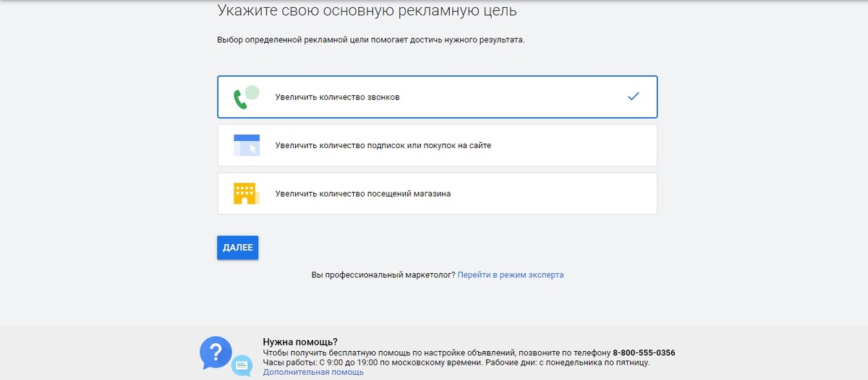Select 'Увеличить количество подписок или покупок на сайте'
This screenshot has height=380, width=868.
point(437,145)
